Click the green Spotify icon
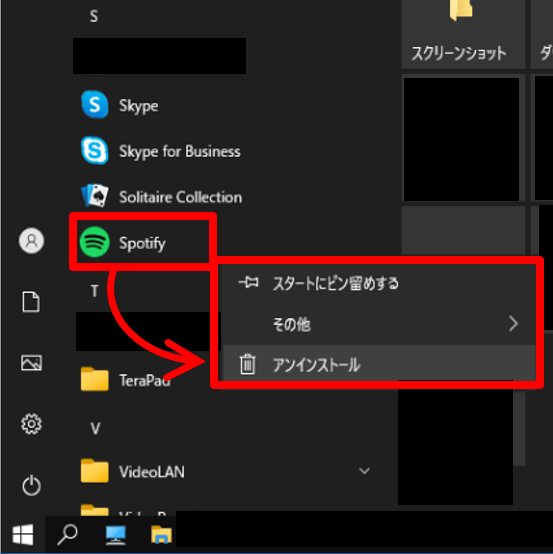Screen dimensions: 553x554 [94, 242]
